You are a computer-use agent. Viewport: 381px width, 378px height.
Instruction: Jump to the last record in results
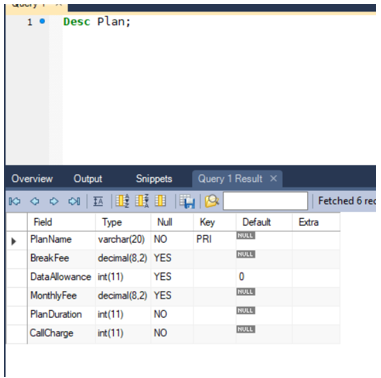click(x=74, y=201)
